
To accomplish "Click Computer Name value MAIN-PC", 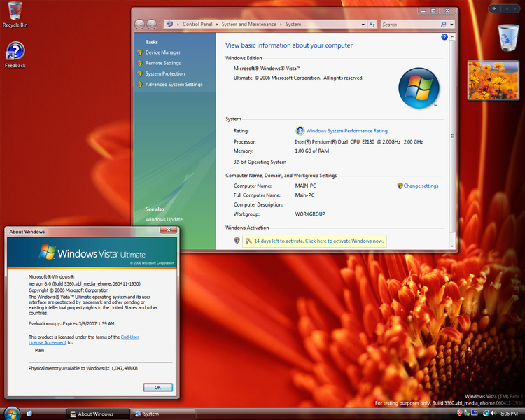I will 305,186.
